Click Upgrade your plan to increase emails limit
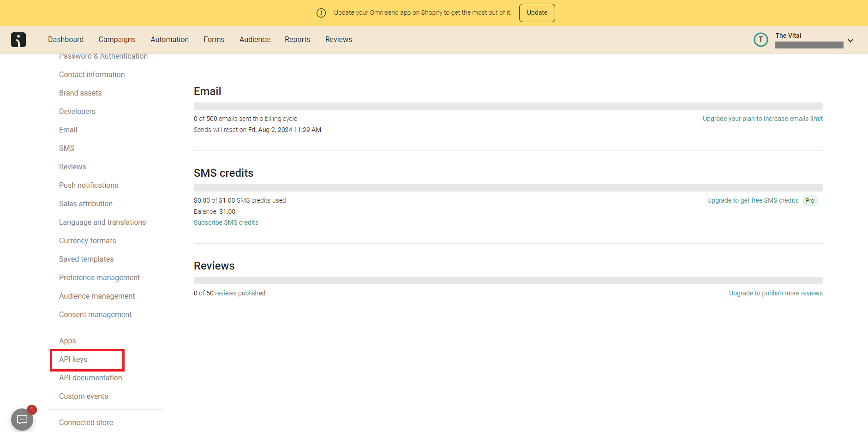This screenshot has height=432, width=868. 762,119
